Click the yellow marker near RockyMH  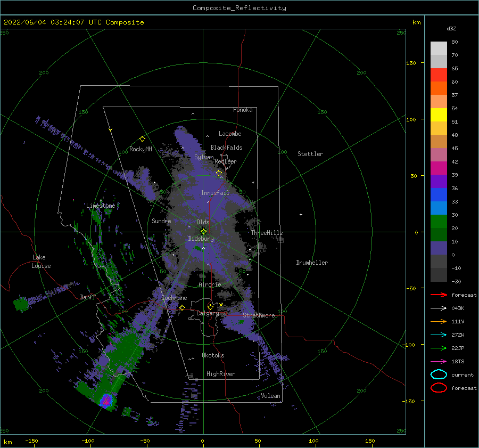coord(142,139)
